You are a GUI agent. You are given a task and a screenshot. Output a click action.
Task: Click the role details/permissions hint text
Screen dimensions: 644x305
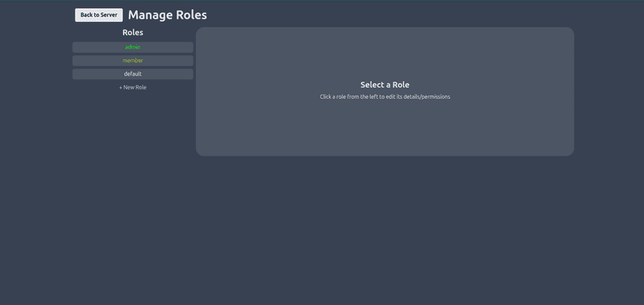[x=385, y=97]
